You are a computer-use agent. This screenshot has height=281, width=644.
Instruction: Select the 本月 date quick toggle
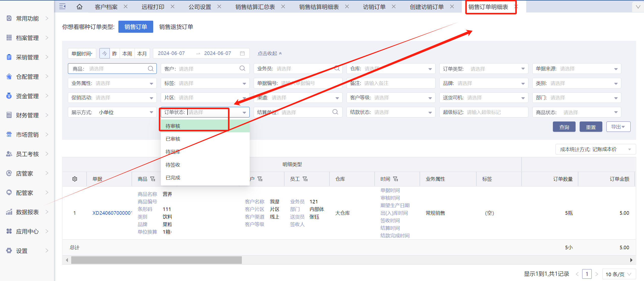(142, 53)
